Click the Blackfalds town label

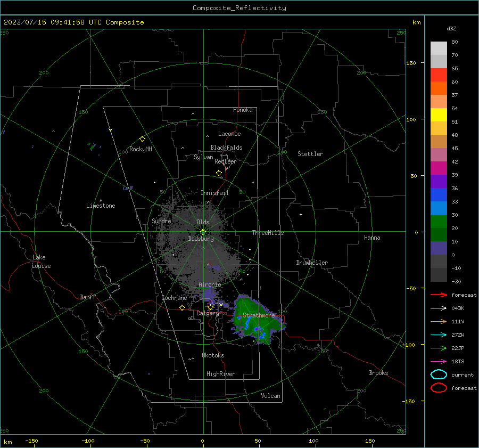click(x=226, y=148)
